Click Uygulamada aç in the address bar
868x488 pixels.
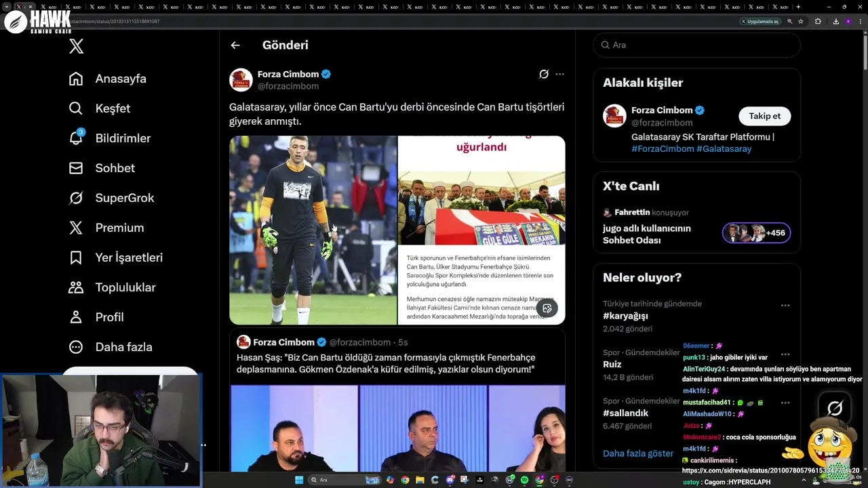759,22
